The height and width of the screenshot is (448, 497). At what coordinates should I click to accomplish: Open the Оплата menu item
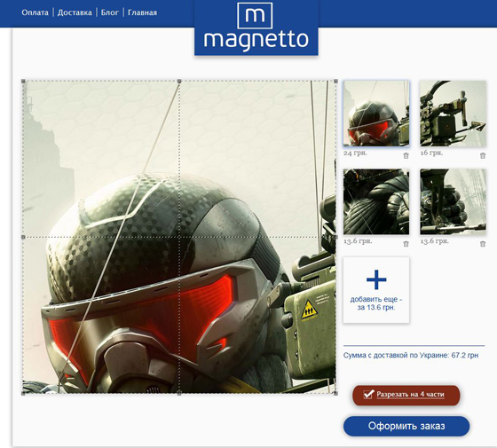pos(35,12)
